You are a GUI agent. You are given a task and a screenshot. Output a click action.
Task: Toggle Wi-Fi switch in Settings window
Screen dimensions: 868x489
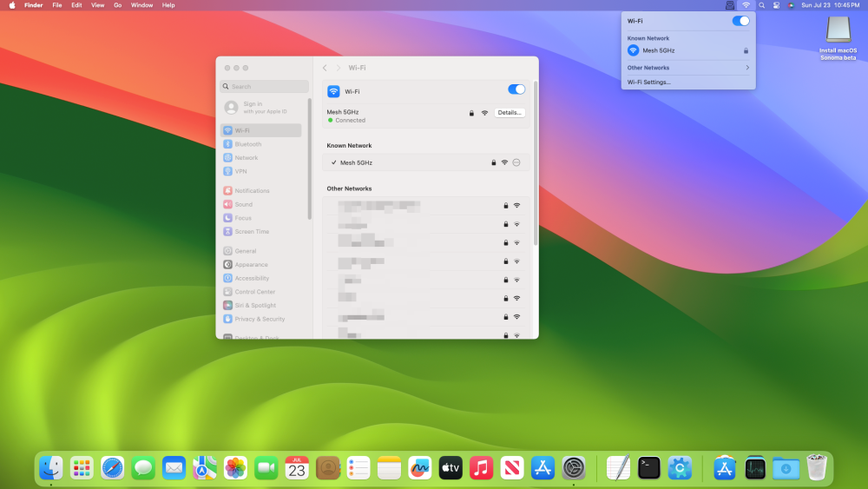516,89
